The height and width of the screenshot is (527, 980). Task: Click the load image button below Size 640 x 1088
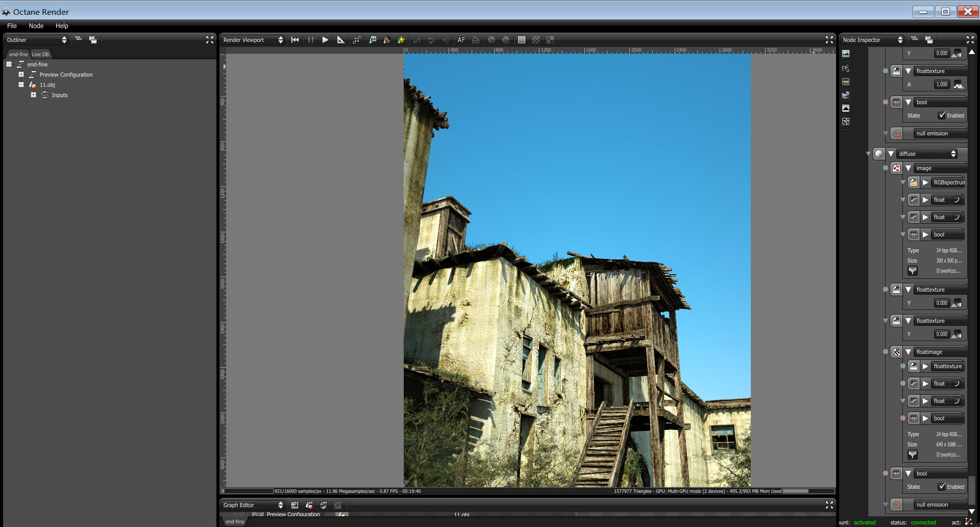(x=913, y=454)
